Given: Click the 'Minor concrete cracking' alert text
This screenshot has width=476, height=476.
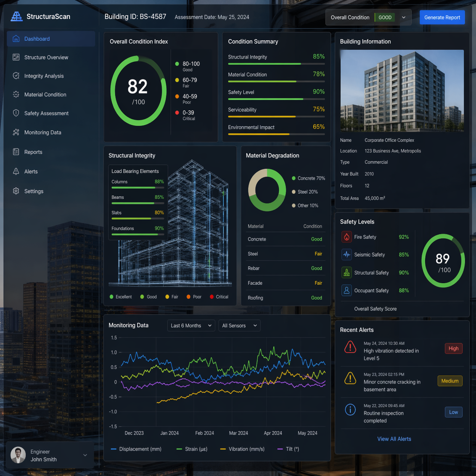Looking at the screenshot, I should (392, 386).
